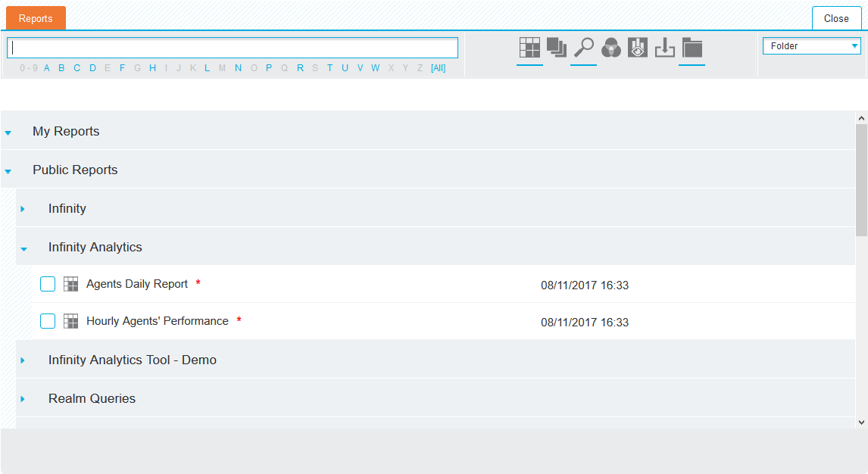The height and width of the screenshot is (474, 868).
Task: Filter reports by letter P
Action: [x=269, y=68]
